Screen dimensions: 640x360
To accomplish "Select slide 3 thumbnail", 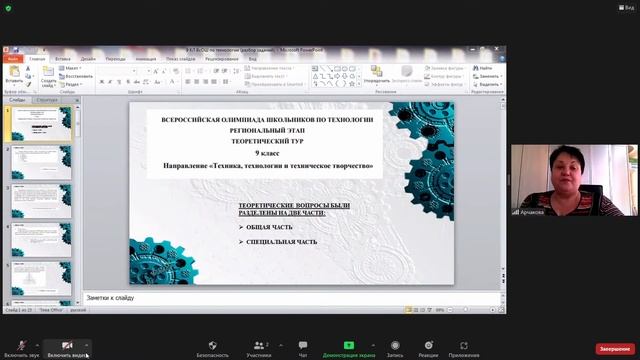I will tap(41, 201).
